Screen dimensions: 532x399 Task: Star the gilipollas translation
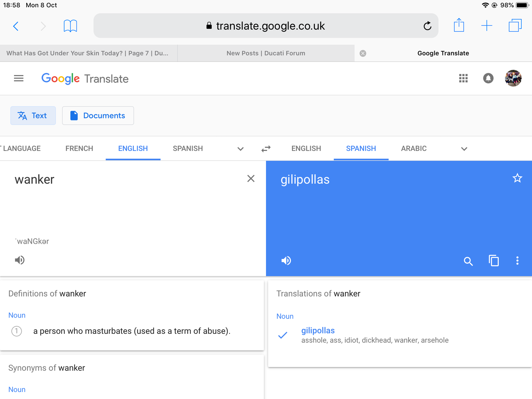pos(517,178)
